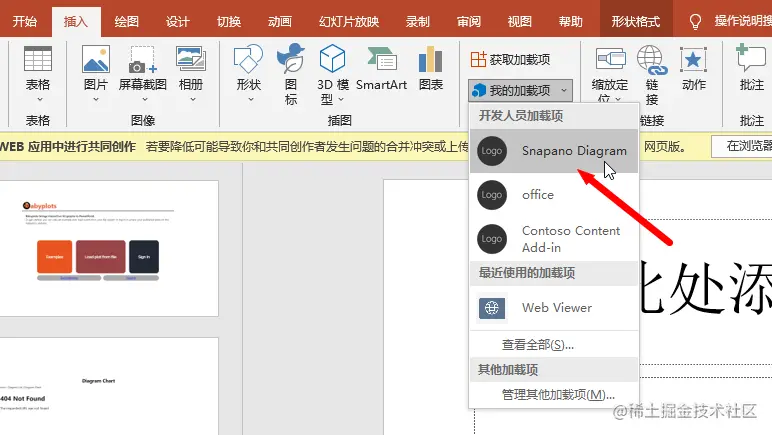772x435 pixels.
Task: Switch to the 切换 tab
Action: (229, 22)
